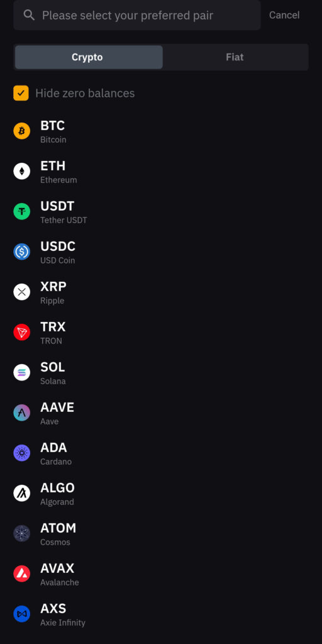Screen dimensions: 322x644
Task: Tap the Solana striped icon
Action: tap(22, 372)
